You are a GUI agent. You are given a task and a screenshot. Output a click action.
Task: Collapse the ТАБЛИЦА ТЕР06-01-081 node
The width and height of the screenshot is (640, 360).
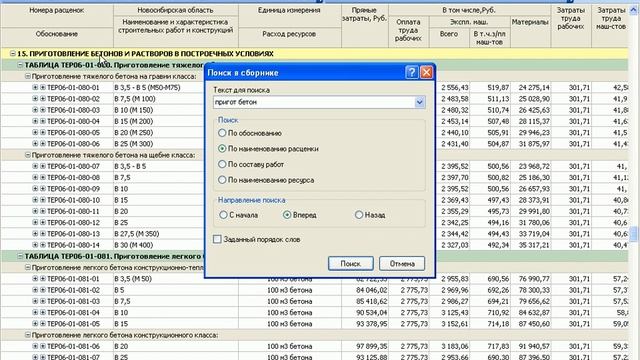pos(20,256)
